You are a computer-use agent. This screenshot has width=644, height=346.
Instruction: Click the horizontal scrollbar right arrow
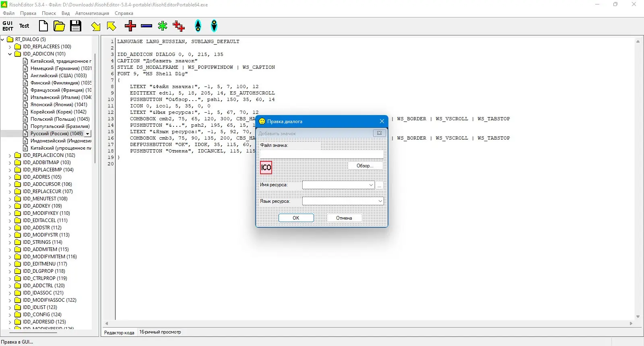coord(631,323)
